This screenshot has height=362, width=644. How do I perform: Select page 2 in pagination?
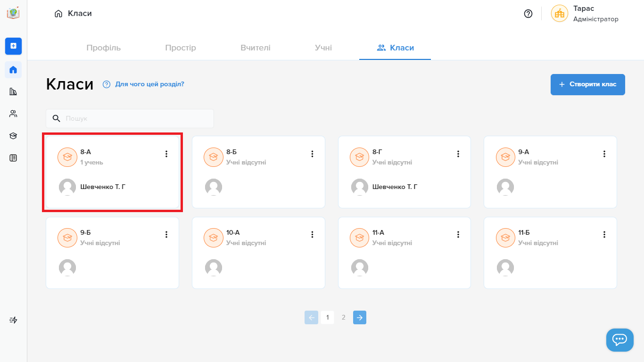coord(344,318)
